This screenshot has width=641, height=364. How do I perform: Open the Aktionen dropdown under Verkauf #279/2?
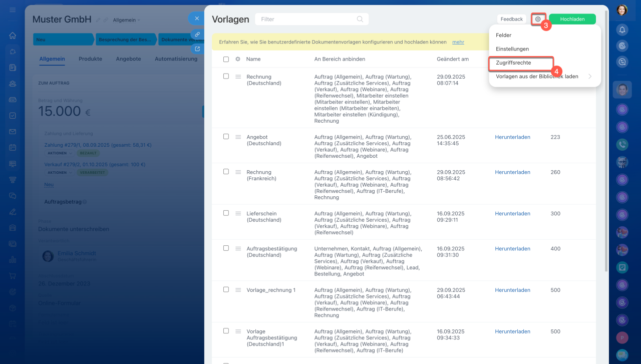[60, 173]
